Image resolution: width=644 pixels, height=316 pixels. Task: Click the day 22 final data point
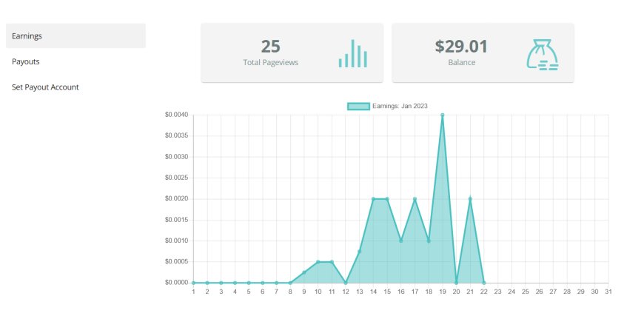click(x=484, y=283)
